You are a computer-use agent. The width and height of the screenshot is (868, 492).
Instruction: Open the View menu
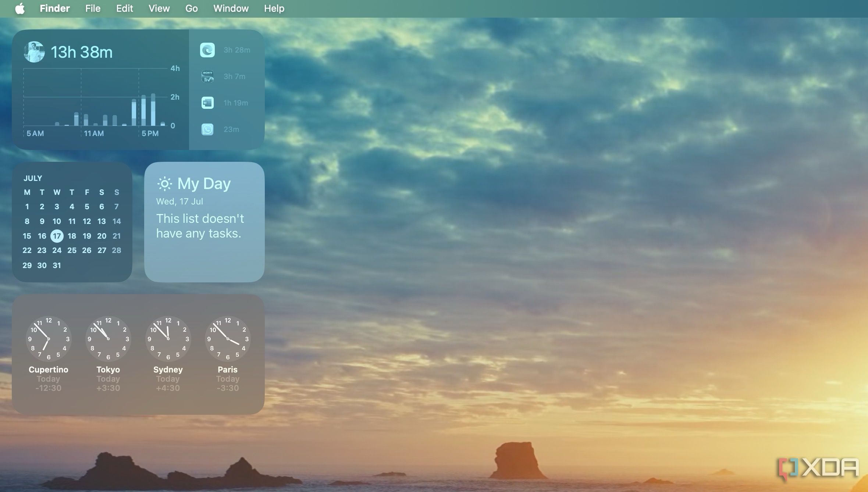pyautogui.click(x=159, y=8)
